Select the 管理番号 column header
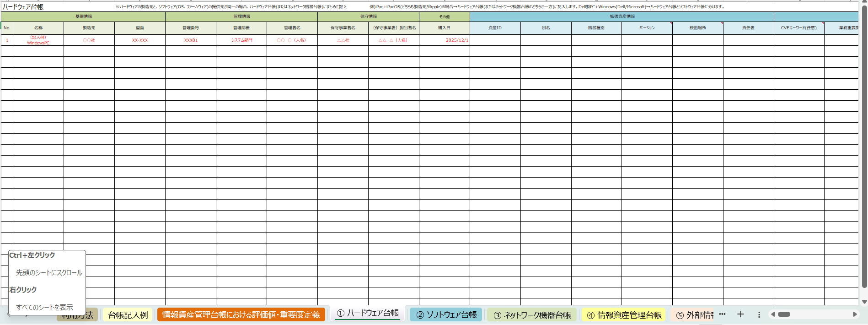Screen dimensions: 868x325 coord(191,28)
